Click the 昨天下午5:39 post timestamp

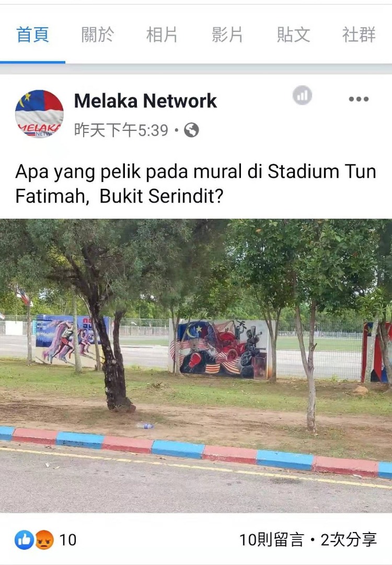click(x=121, y=130)
